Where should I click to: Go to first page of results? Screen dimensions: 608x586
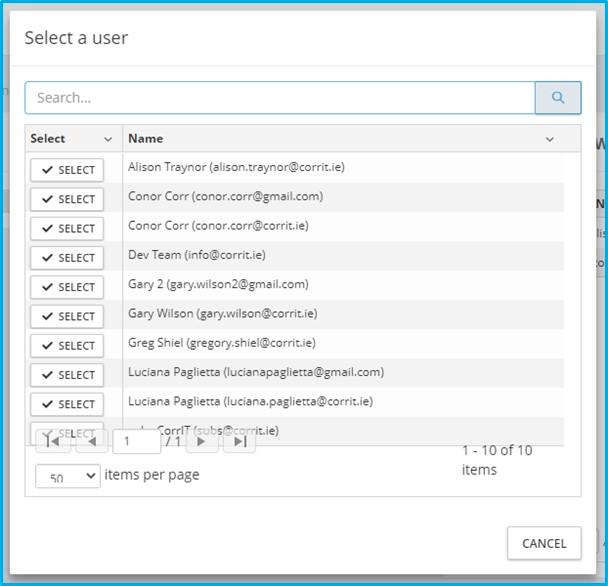(52, 441)
